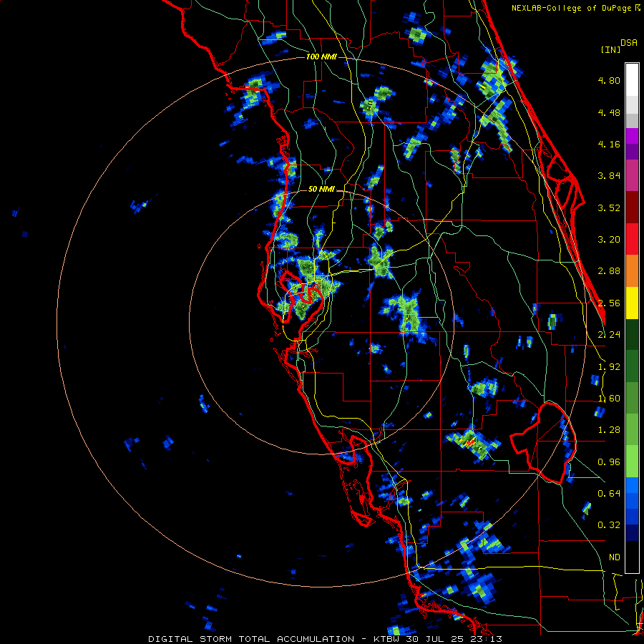Select the 2.88 legend value
Screen dimensions: 644x644
tap(609, 271)
